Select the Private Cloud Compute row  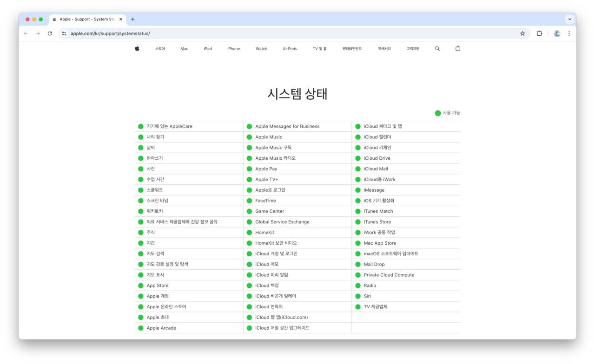(406, 275)
